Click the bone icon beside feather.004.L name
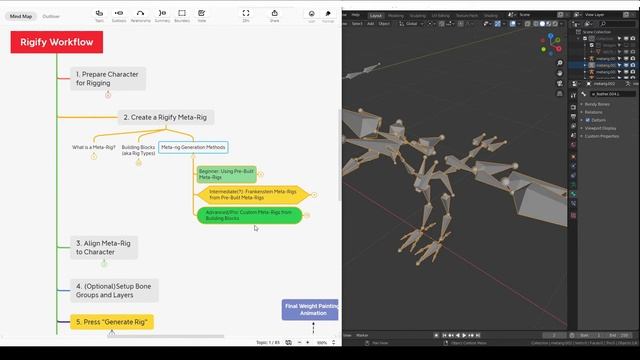Image resolution: width=640 pixels, height=360 pixels. tap(584, 94)
